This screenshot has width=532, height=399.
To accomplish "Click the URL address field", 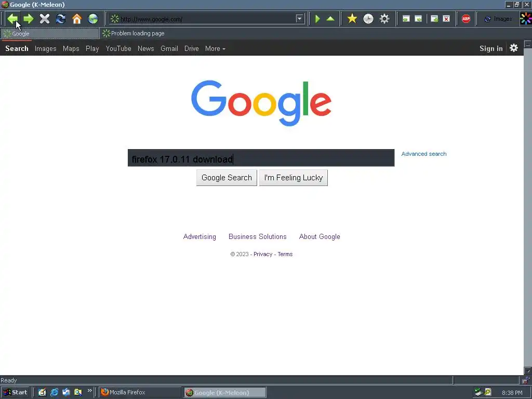I will click(207, 19).
